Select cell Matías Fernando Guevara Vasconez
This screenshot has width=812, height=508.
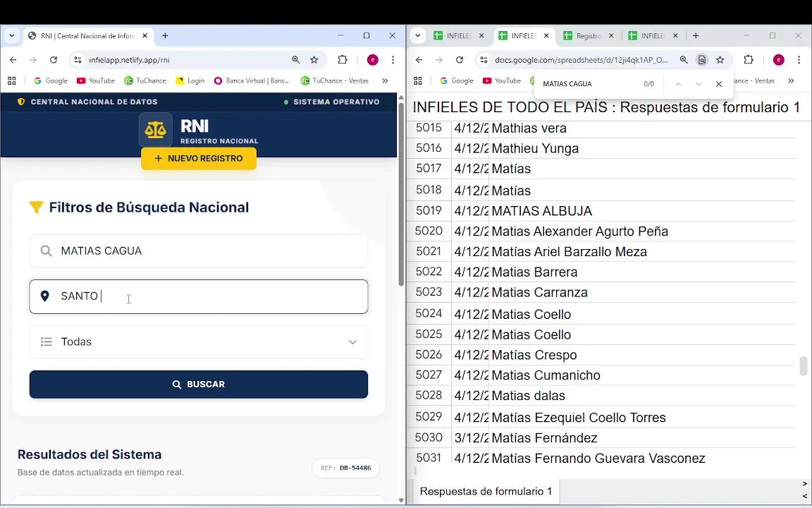(641, 458)
